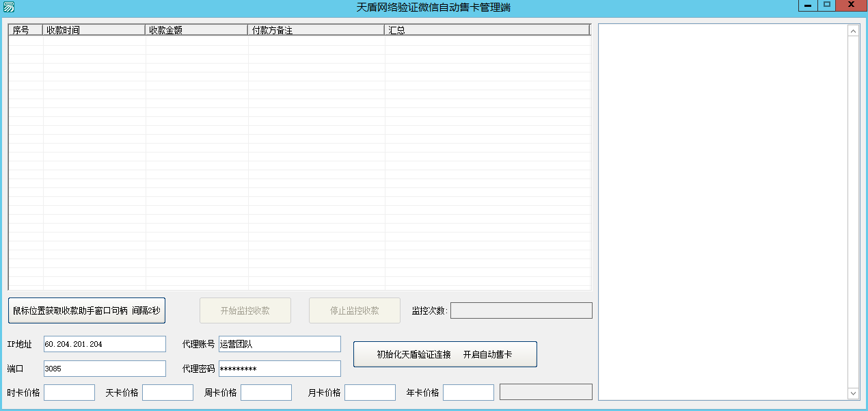
Task: Click the 监控次数 label
Action: pos(430,311)
